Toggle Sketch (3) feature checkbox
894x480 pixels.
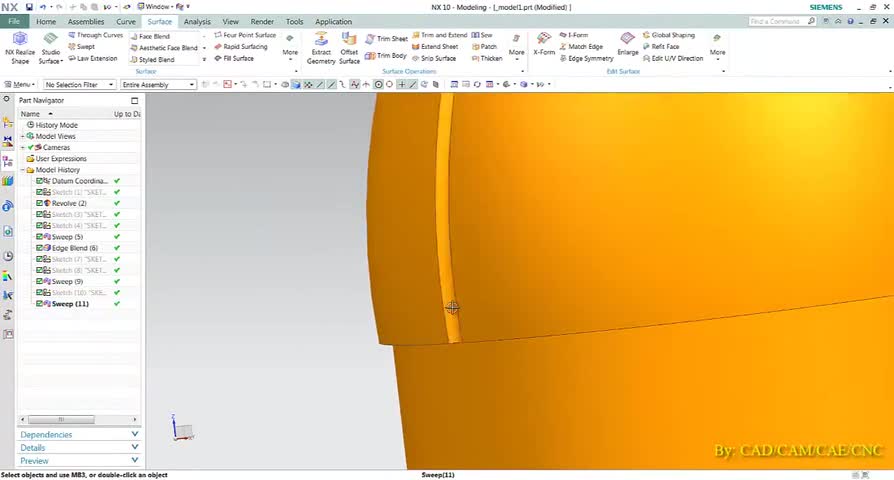40,214
